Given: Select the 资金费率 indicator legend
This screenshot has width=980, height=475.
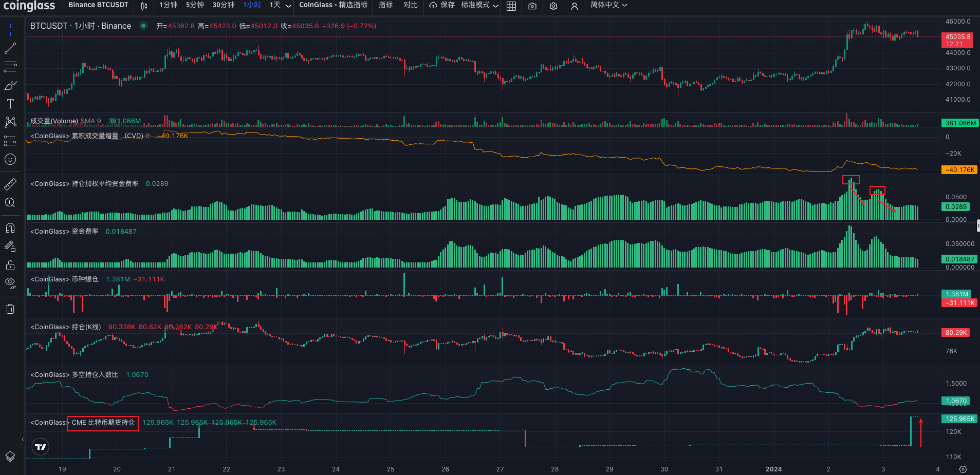Looking at the screenshot, I should [64, 232].
